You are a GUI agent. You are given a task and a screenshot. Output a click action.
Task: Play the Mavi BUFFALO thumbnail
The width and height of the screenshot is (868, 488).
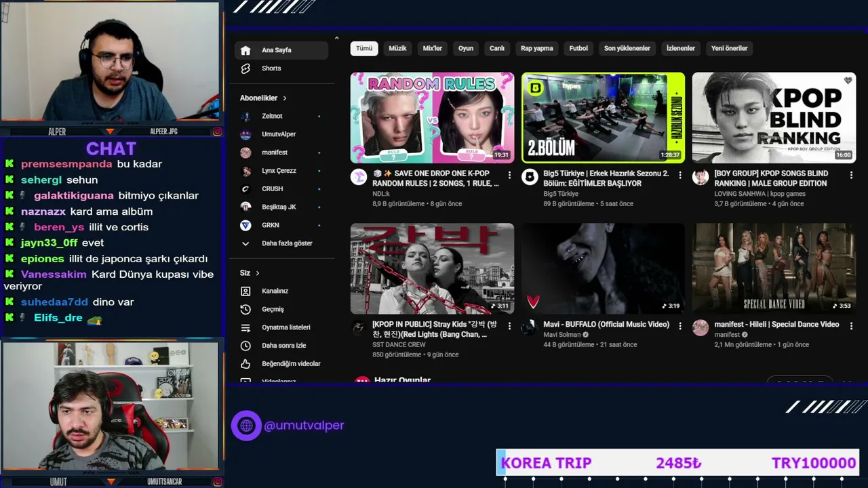pyautogui.click(x=603, y=268)
